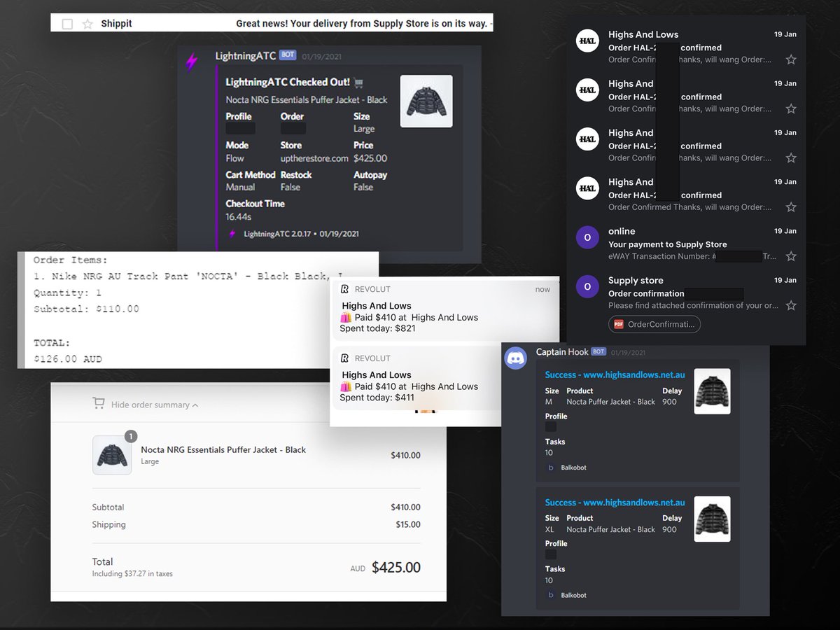The height and width of the screenshot is (630, 840).
Task: Open jacket thumbnail in size XL success embed
Action: [712, 519]
